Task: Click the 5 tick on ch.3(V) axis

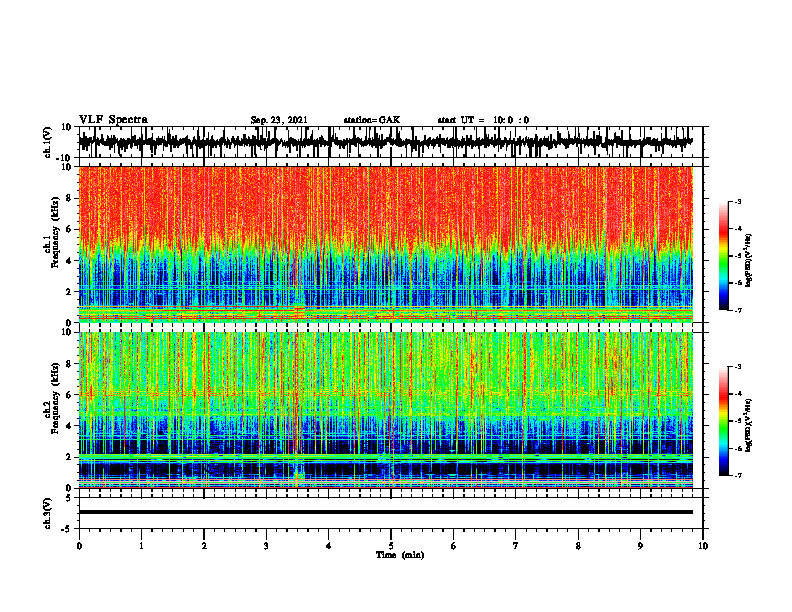Action: pos(70,498)
